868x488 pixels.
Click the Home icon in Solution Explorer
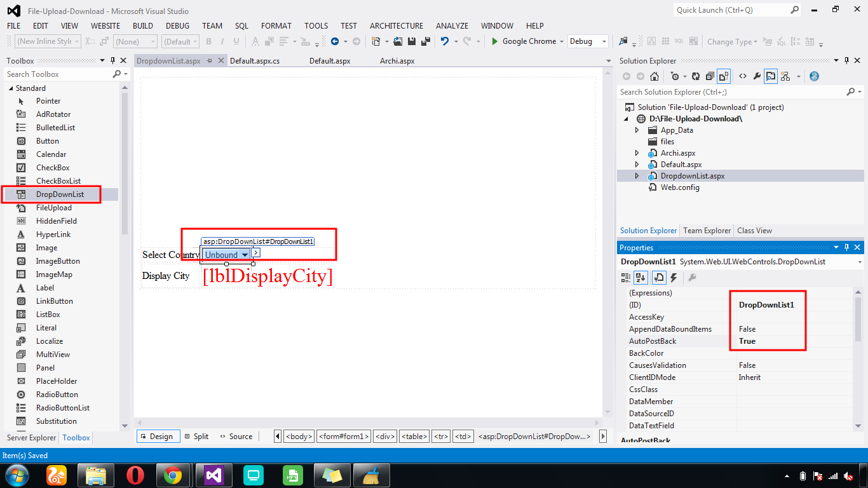[654, 76]
